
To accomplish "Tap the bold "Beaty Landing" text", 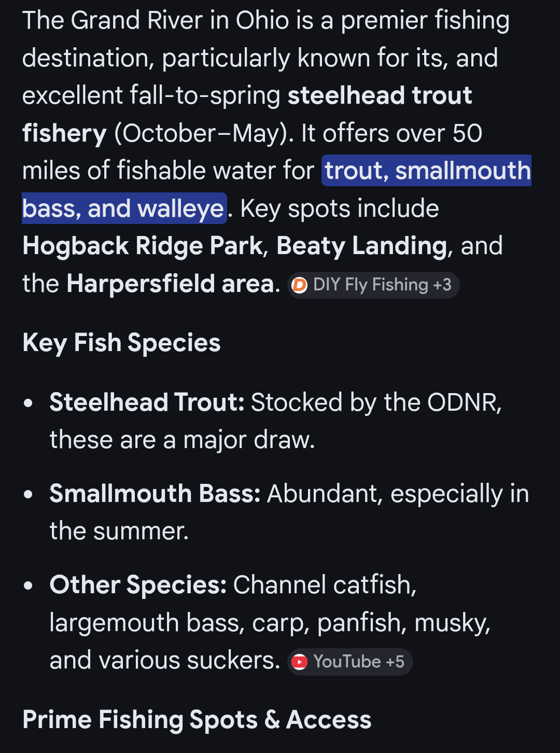I will [x=361, y=246].
